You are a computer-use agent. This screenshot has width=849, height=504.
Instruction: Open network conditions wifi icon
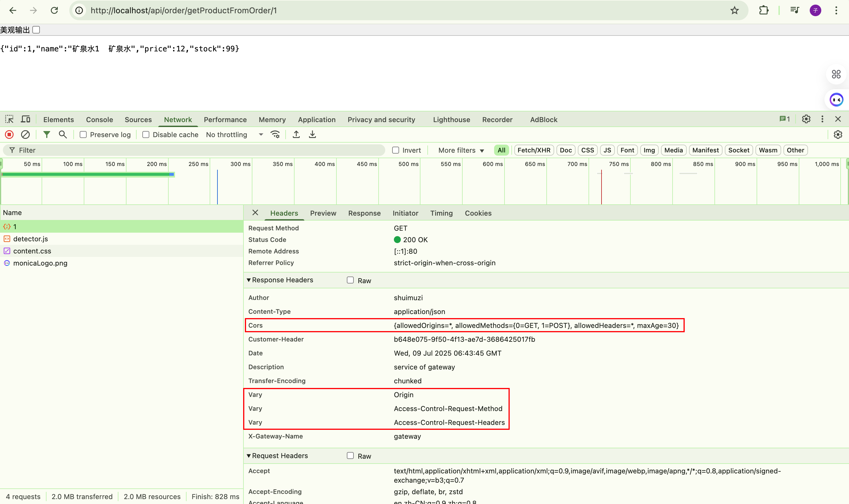(x=275, y=135)
